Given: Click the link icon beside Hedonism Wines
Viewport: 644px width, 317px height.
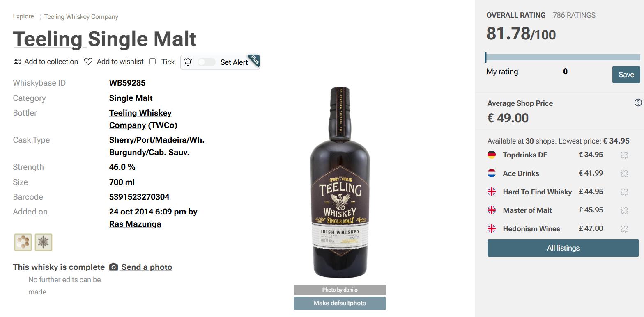Looking at the screenshot, I should click(624, 229).
